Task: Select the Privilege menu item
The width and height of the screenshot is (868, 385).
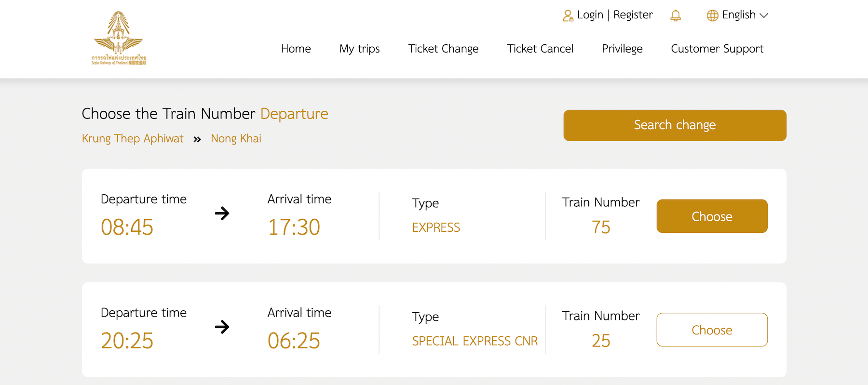Action: click(622, 49)
